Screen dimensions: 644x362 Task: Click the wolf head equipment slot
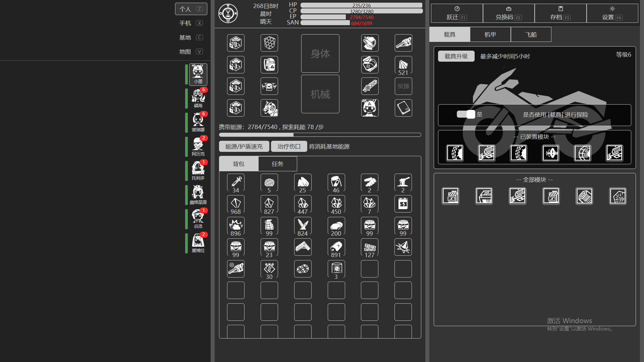coord(269,108)
